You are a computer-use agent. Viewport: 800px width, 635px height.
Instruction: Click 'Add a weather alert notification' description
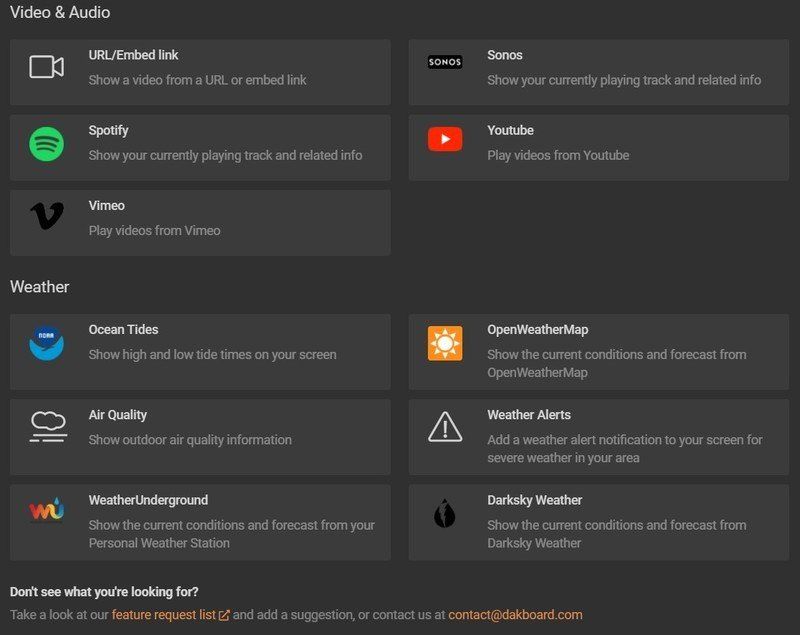click(624, 449)
